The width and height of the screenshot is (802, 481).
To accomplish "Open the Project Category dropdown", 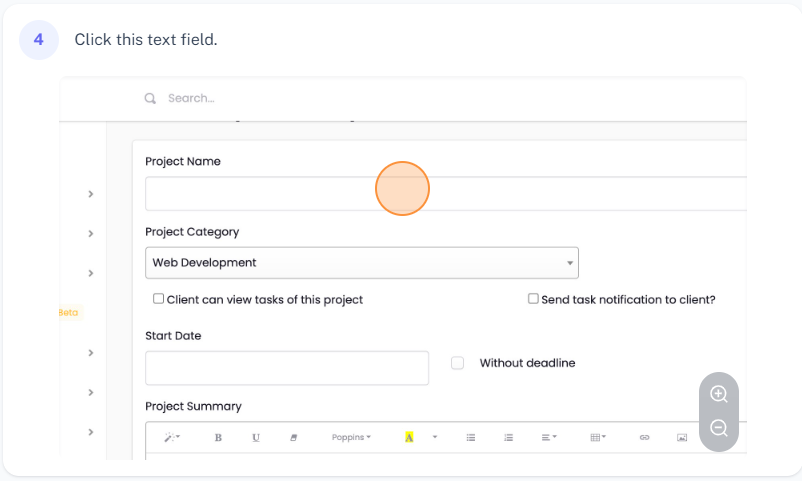I will point(361,263).
